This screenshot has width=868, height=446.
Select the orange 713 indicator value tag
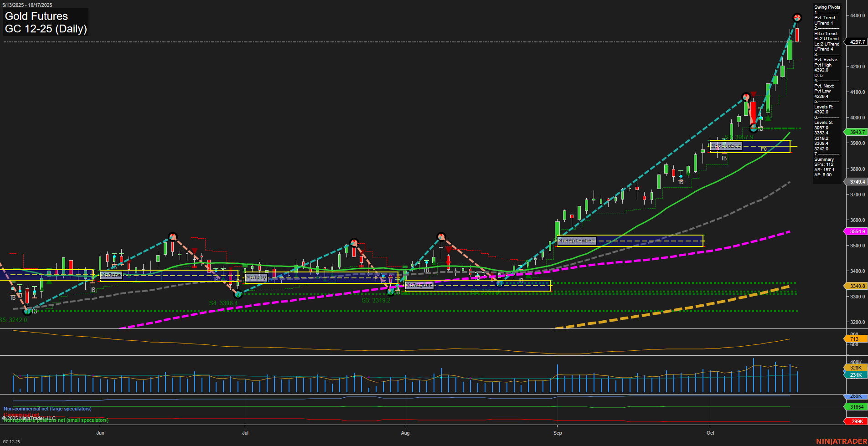point(854,339)
